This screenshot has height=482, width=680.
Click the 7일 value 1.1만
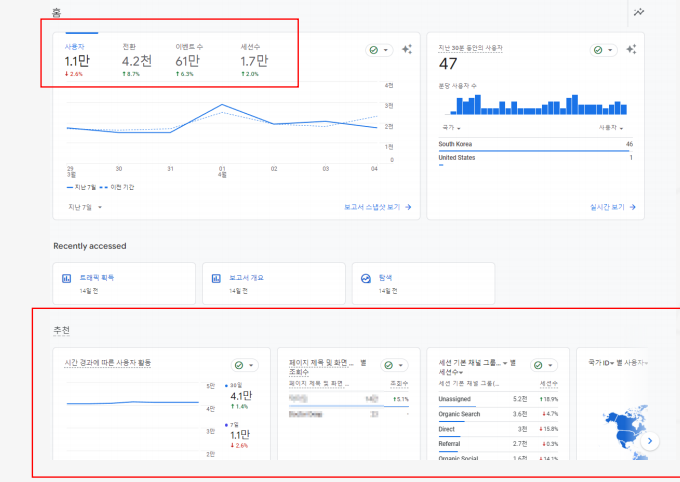[x=240, y=435]
